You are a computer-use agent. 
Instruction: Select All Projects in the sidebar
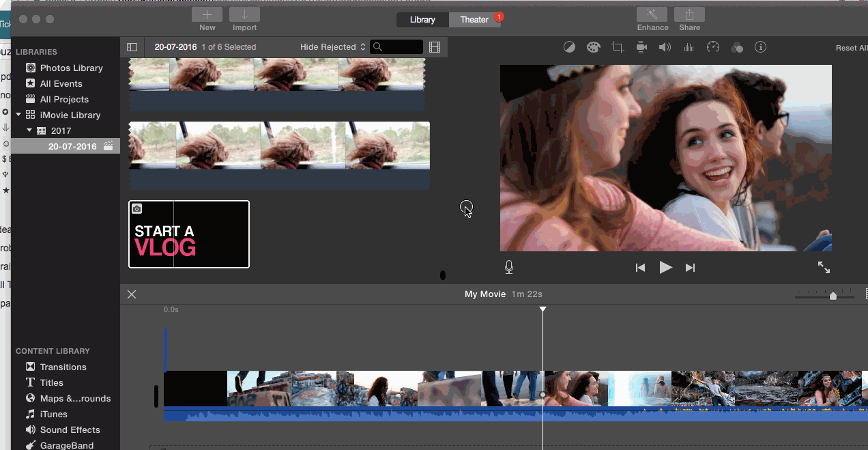pyautogui.click(x=66, y=99)
